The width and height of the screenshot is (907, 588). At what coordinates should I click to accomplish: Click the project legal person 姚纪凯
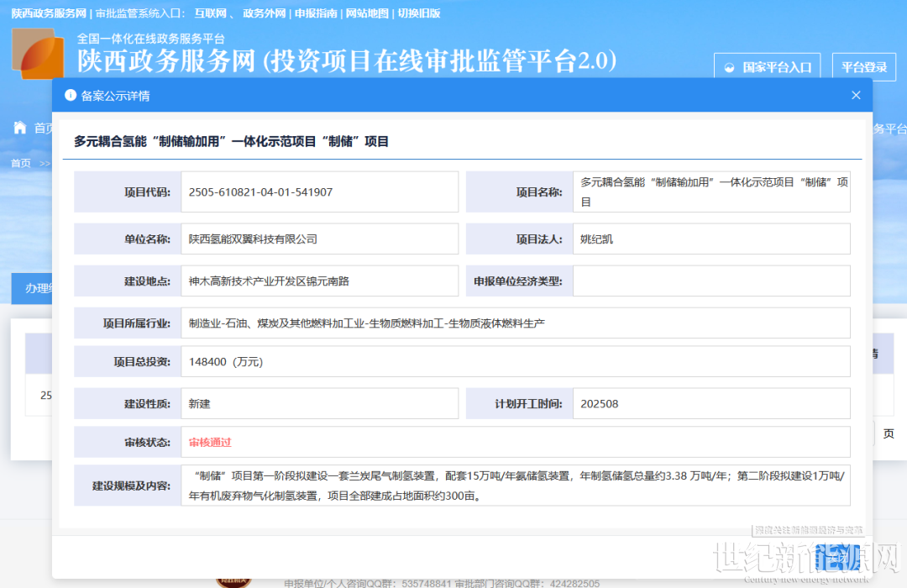596,239
